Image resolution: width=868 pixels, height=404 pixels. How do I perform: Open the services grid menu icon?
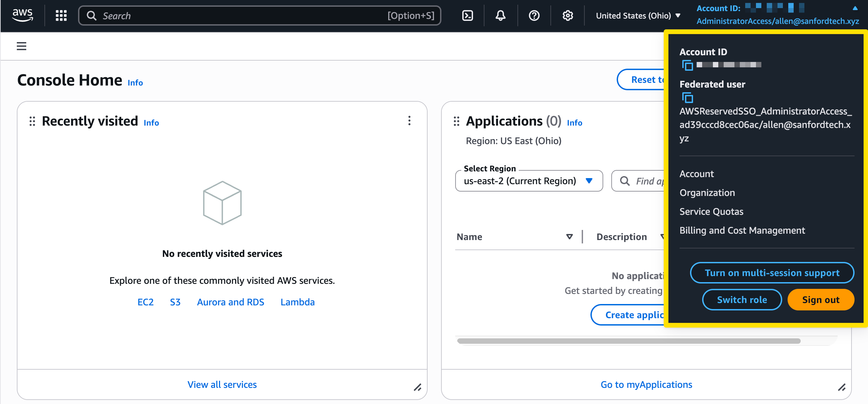[x=61, y=15]
